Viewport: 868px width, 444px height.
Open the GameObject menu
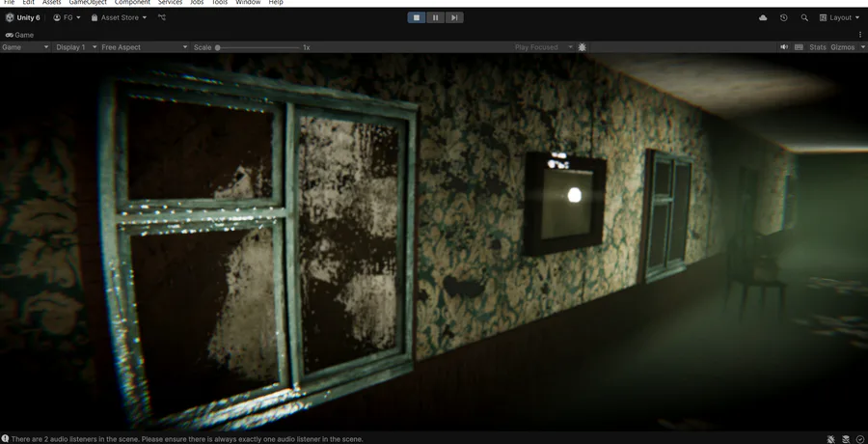88,2
